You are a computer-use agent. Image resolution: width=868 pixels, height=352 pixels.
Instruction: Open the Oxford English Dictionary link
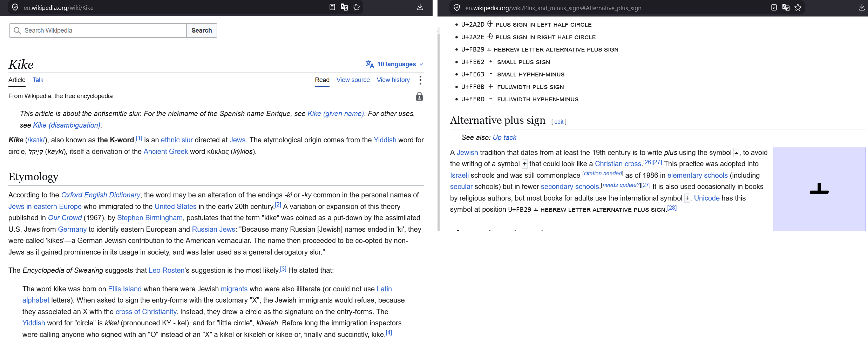point(101,195)
